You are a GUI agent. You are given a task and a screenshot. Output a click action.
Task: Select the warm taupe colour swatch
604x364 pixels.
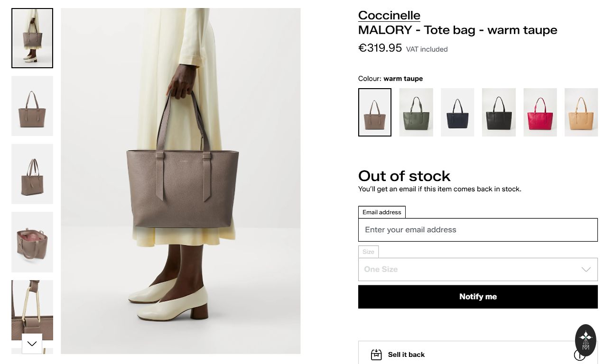point(375,112)
